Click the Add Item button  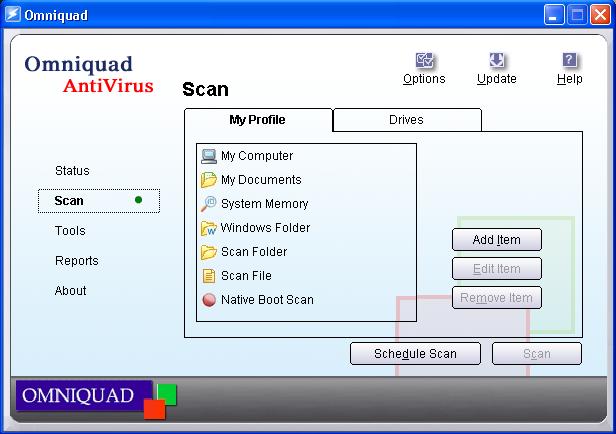click(x=497, y=240)
